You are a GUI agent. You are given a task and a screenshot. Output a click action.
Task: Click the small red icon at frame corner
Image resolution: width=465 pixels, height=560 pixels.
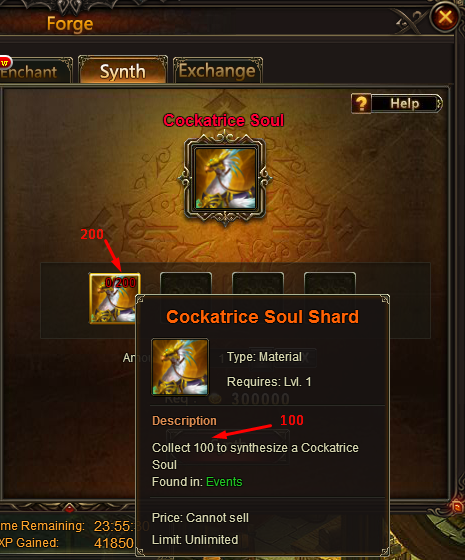(x=457, y=505)
